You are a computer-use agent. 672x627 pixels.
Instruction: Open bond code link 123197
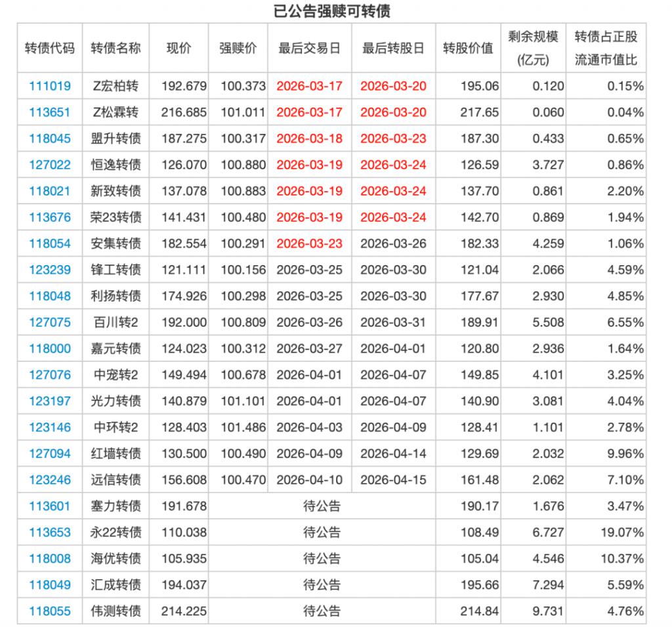[x=50, y=401]
